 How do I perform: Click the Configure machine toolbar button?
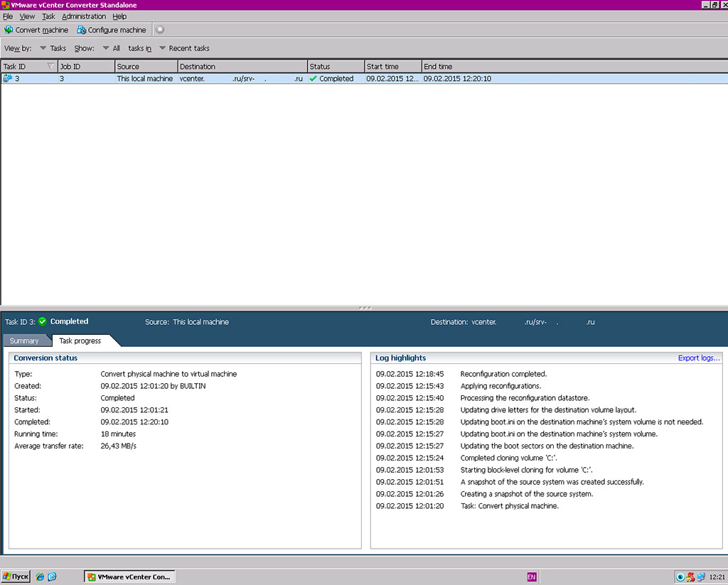tap(112, 30)
